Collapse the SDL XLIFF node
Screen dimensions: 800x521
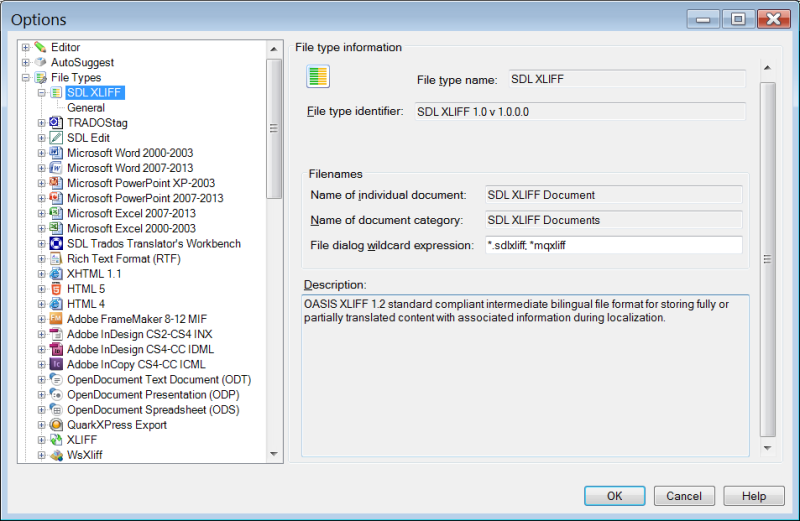point(42,93)
